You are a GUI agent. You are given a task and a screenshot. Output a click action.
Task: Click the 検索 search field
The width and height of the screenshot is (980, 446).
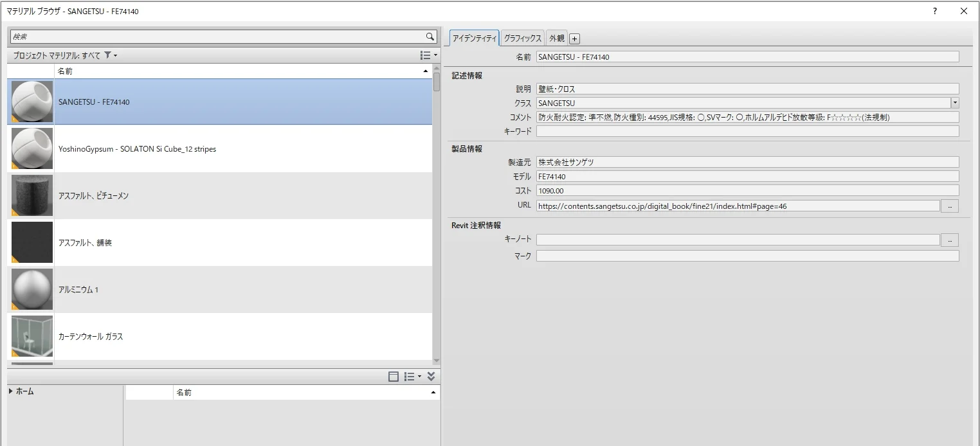click(218, 37)
